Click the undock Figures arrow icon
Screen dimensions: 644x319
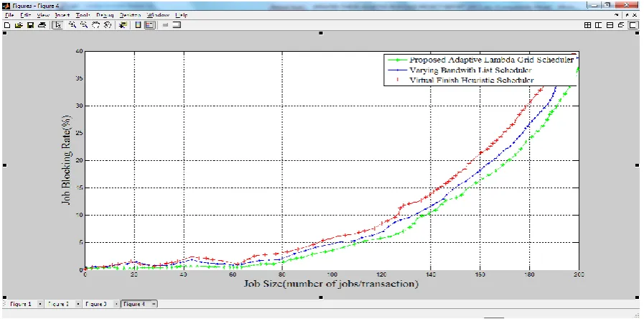pos(627,15)
